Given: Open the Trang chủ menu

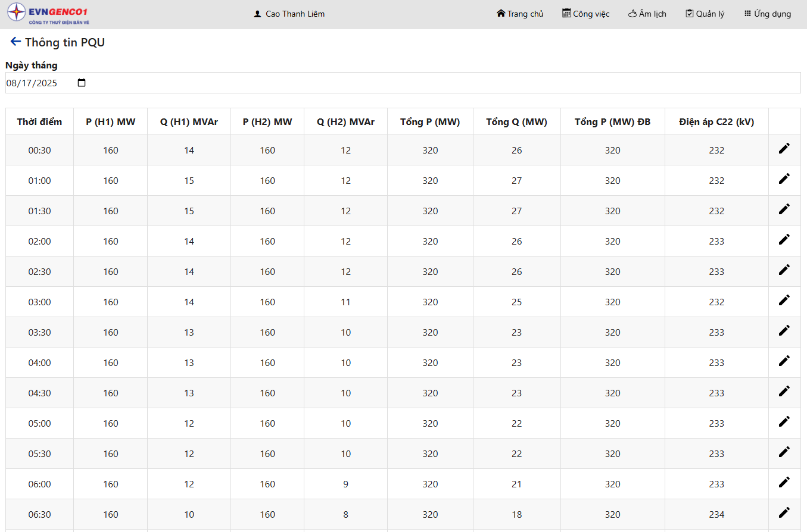Looking at the screenshot, I should [520, 14].
